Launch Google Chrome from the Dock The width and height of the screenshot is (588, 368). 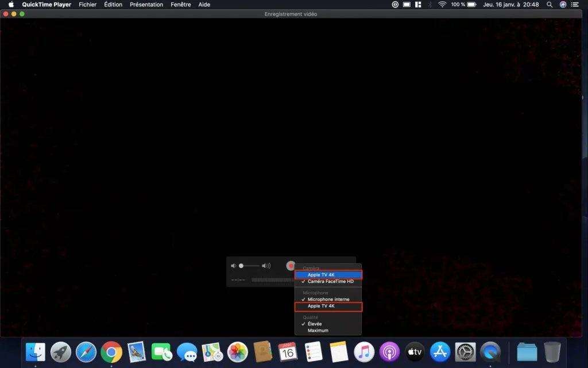pos(111,352)
